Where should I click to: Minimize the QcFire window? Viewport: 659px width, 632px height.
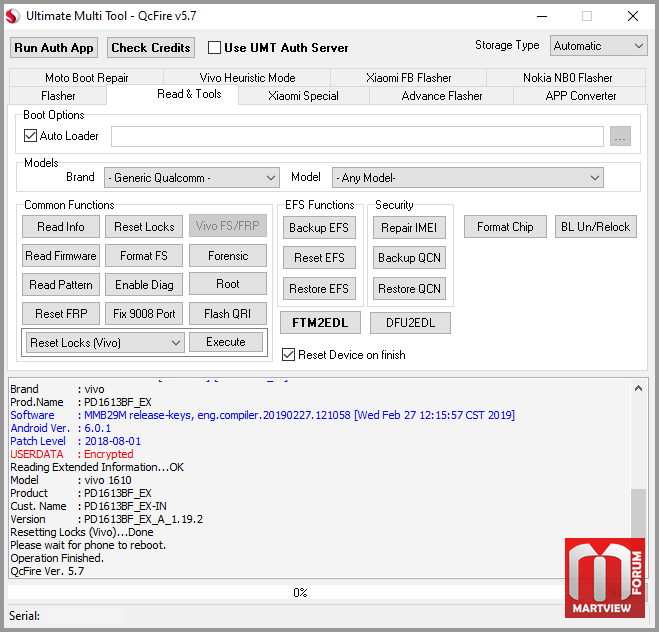[542, 16]
